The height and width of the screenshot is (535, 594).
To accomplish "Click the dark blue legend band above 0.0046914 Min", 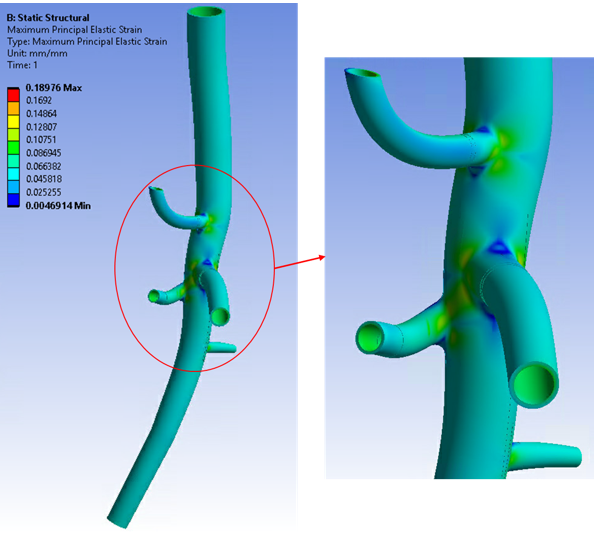I will pos(13,200).
